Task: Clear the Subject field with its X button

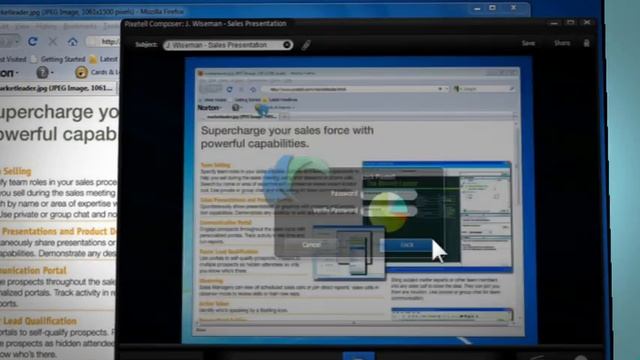Action: point(287,45)
